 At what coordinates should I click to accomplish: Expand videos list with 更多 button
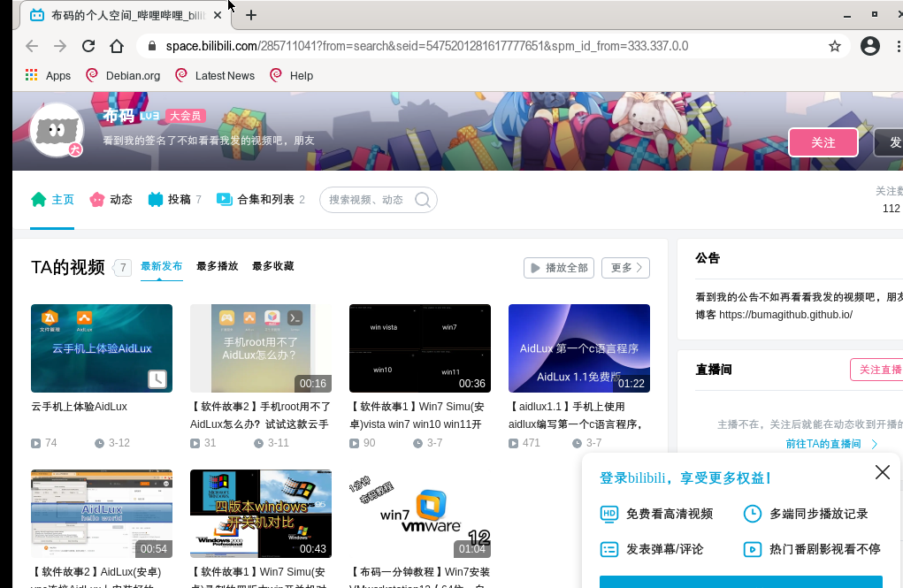click(625, 268)
